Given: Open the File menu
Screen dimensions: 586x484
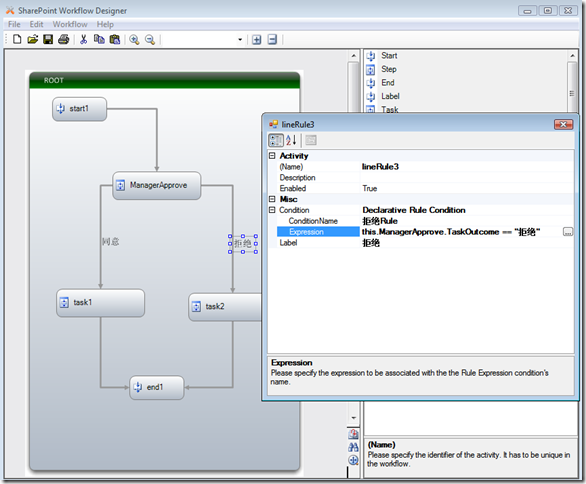Looking at the screenshot, I should 14,24.
